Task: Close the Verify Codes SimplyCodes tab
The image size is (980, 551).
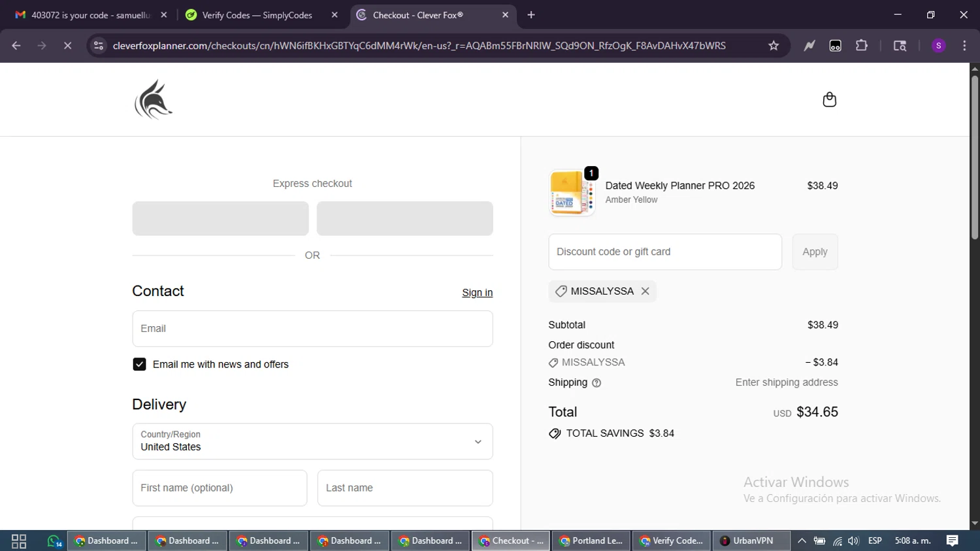Action: click(x=335, y=15)
